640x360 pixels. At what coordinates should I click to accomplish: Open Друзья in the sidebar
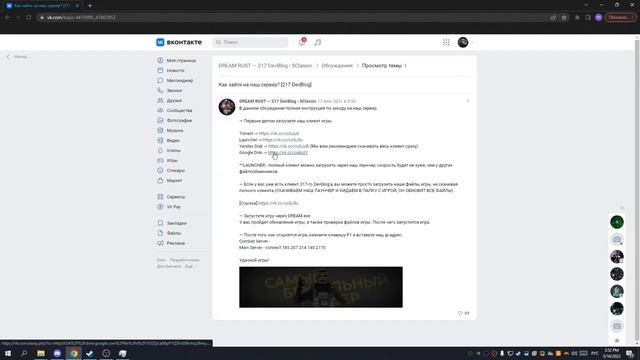point(174,100)
